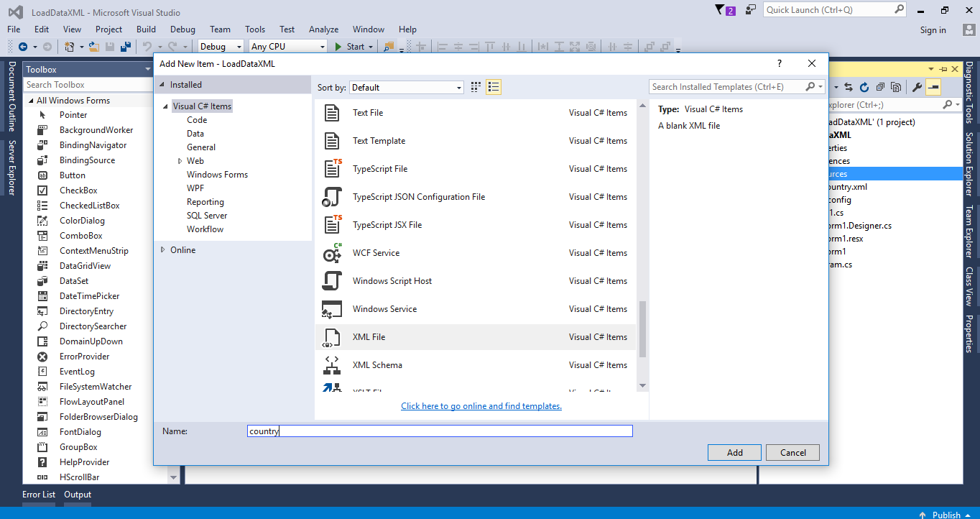
Task: Click the ErrorProvider icon in Toolbox
Action: pos(43,357)
